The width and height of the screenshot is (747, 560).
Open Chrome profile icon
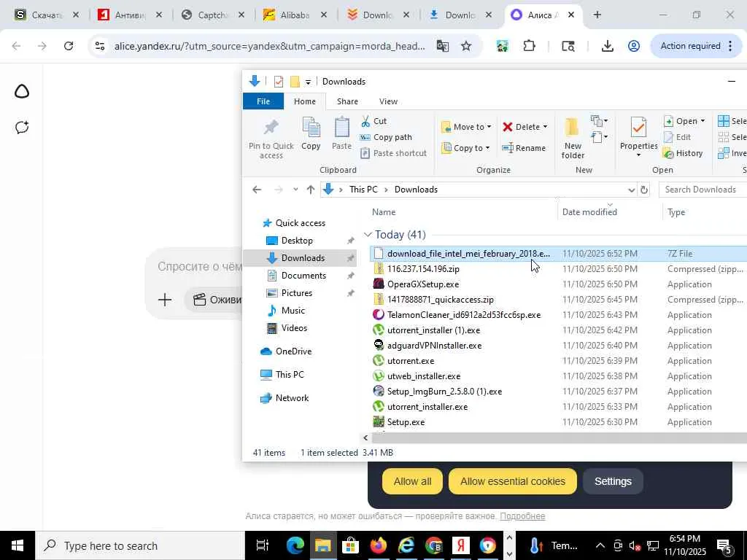point(634,46)
